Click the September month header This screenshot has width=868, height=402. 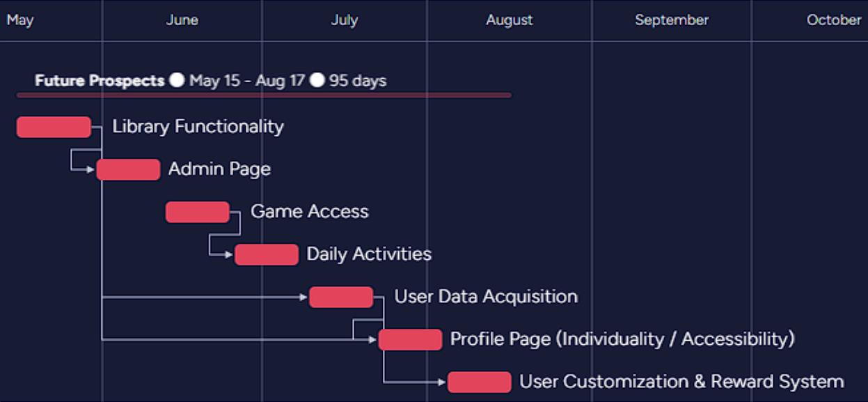tap(671, 20)
